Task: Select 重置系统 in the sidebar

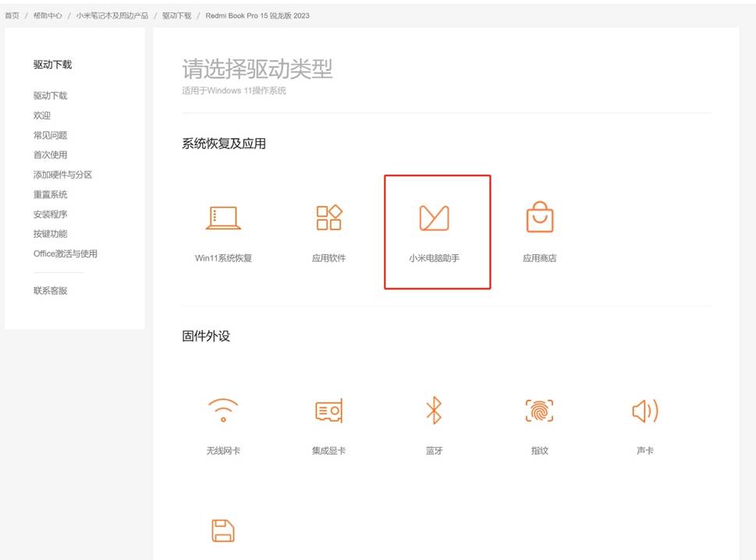Action: [50, 194]
